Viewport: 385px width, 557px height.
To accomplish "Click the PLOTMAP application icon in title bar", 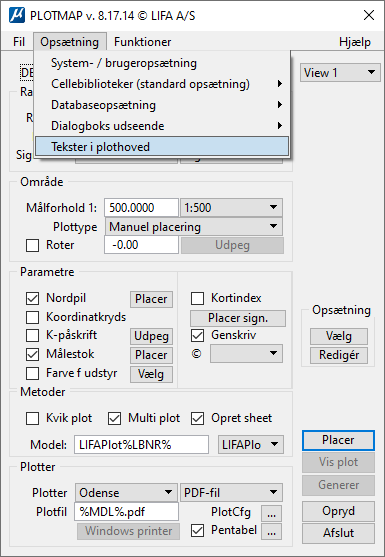I will (17, 16).
